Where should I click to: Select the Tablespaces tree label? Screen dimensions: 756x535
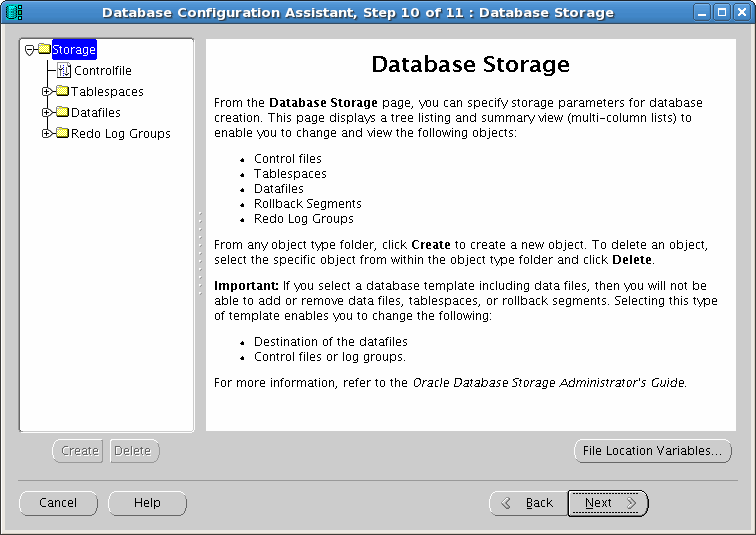107,92
